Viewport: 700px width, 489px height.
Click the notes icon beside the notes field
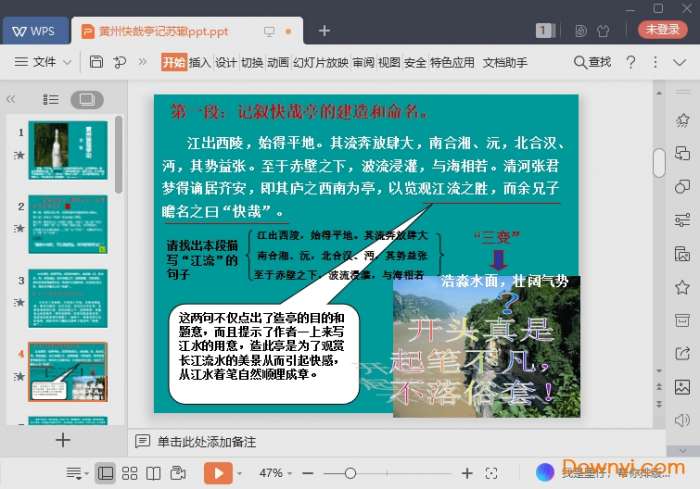pos(142,441)
